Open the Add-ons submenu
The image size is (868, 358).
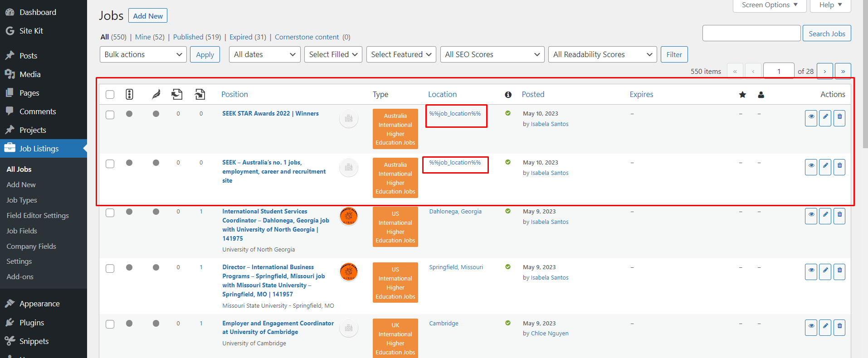coord(20,277)
